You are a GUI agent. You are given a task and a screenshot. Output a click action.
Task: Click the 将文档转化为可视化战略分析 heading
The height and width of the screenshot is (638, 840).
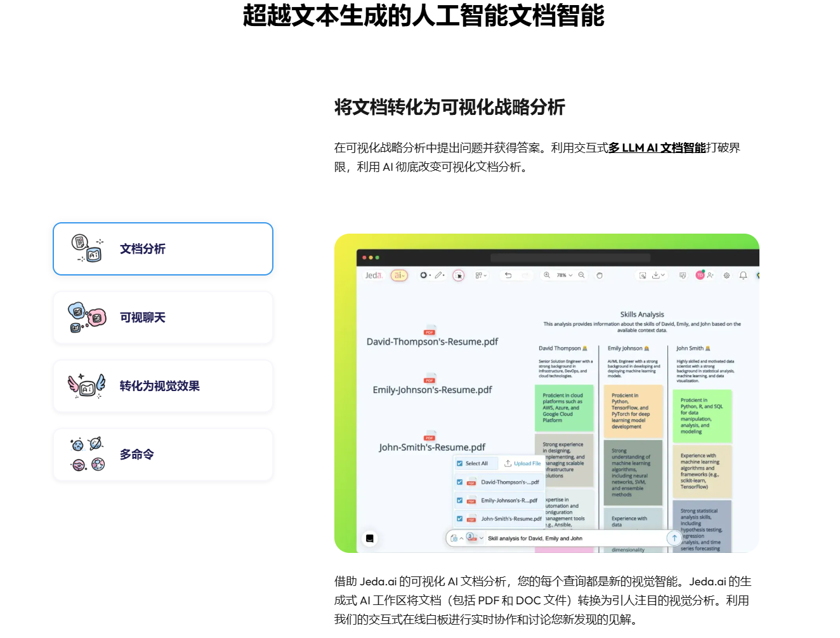tap(450, 107)
